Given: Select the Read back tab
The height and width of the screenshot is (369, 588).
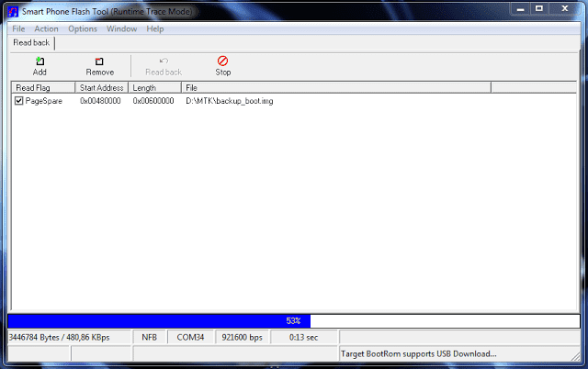Looking at the screenshot, I should pyautogui.click(x=31, y=43).
